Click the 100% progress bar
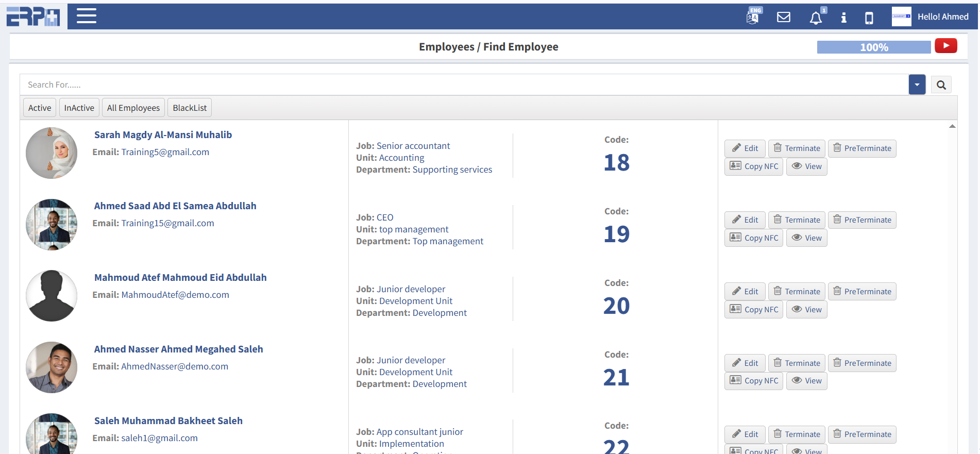Viewport: 980px width, 454px height. click(873, 47)
